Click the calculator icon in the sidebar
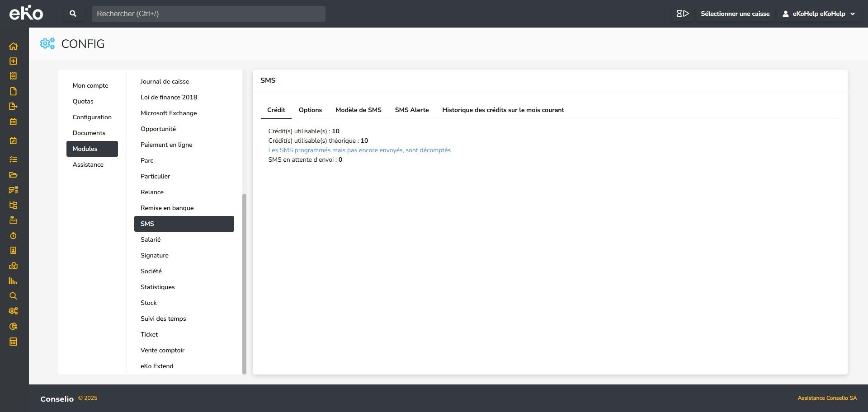 (x=13, y=342)
